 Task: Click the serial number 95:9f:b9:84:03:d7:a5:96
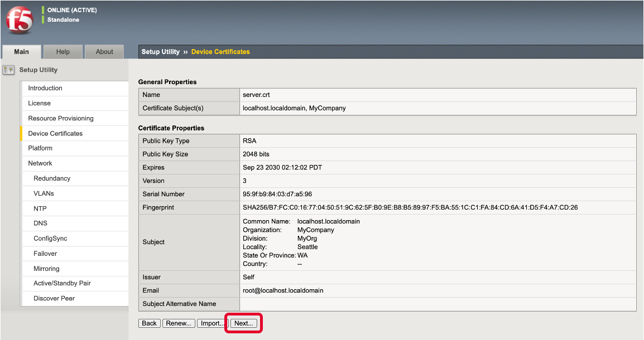pos(277,194)
